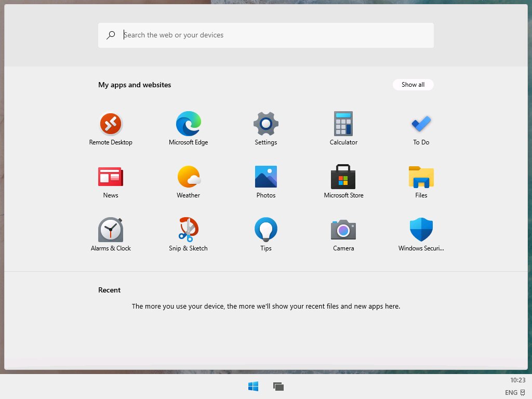Focus the web or devices search box
This screenshot has width=532, height=399.
265,35
